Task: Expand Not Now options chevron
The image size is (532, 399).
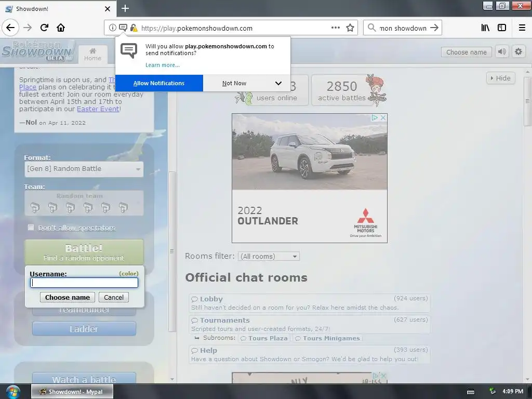Action: coord(278,83)
